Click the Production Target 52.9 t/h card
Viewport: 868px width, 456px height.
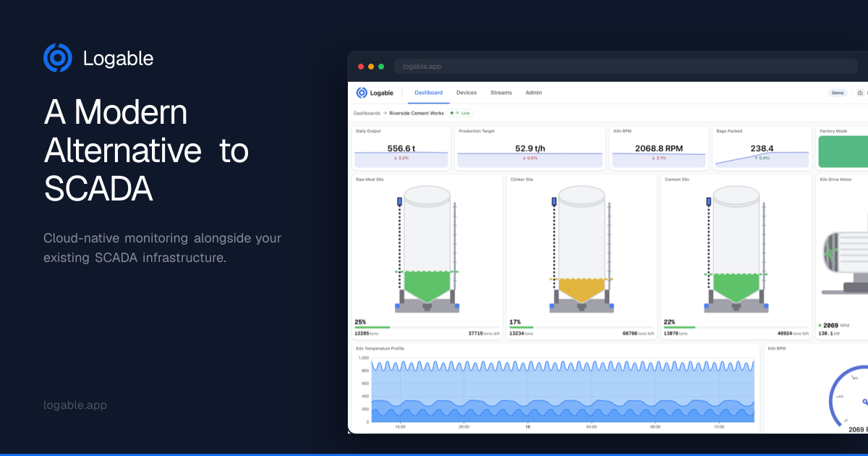pyautogui.click(x=529, y=148)
